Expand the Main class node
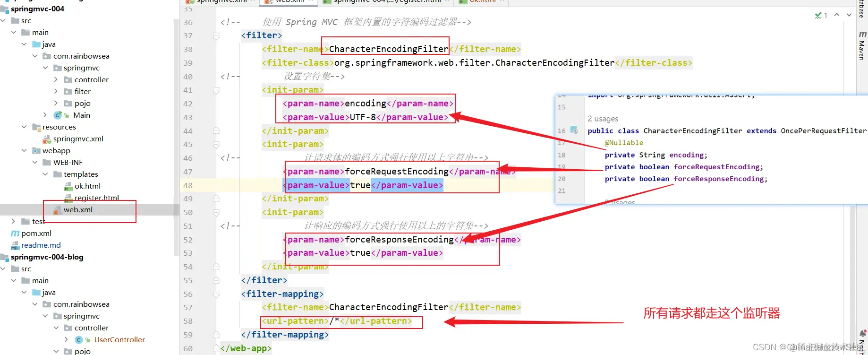The height and width of the screenshot is (355, 868). click(x=45, y=115)
